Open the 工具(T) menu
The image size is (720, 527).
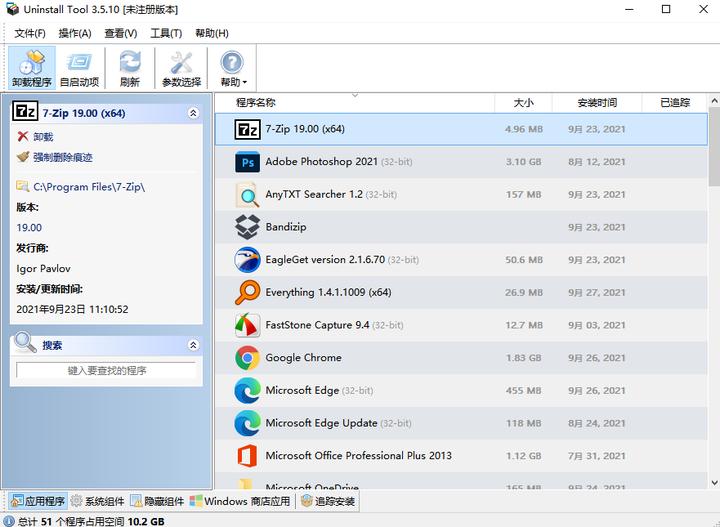coord(166,33)
